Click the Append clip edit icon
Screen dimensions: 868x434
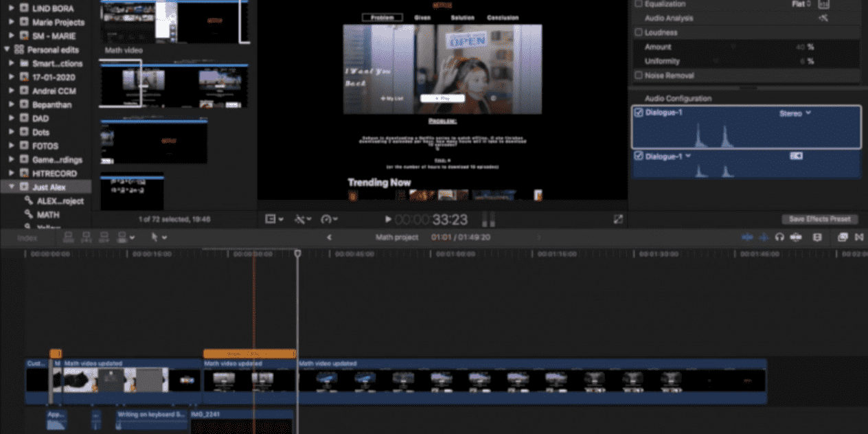[104, 238]
